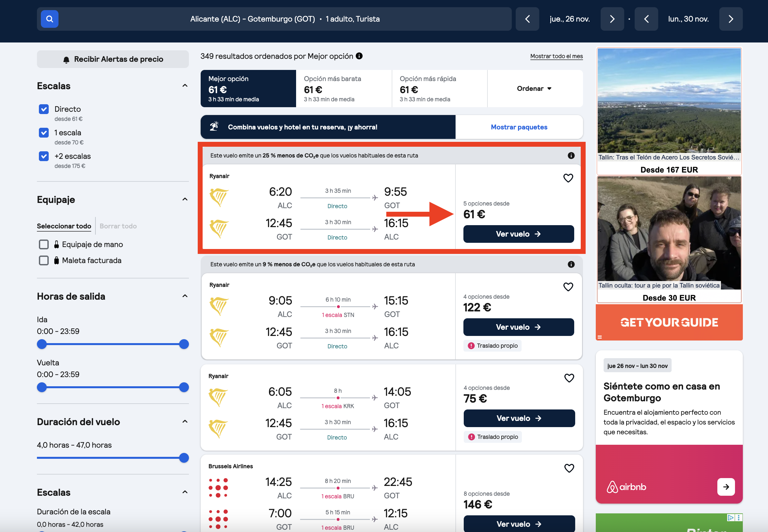This screenshot has height=532, width=768.
Task: Click the blue search magnifier icon
Action: coord(49,19)
